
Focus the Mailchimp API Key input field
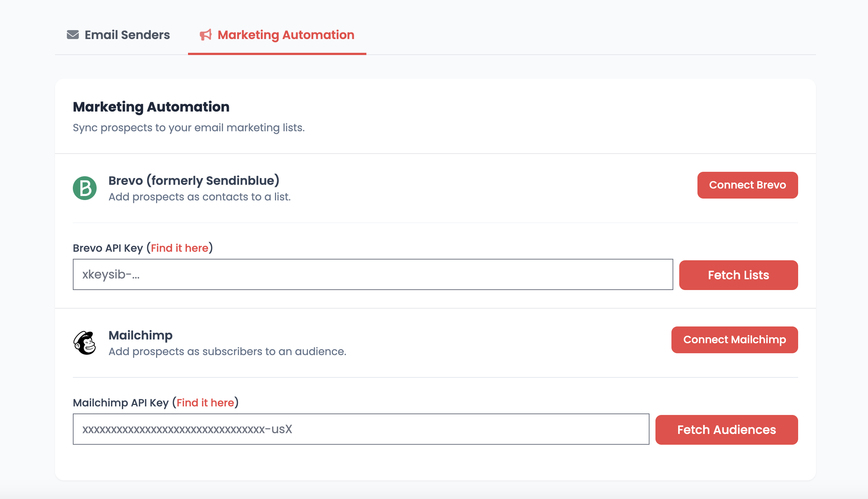pyautogui.click(x=360, y=429)
